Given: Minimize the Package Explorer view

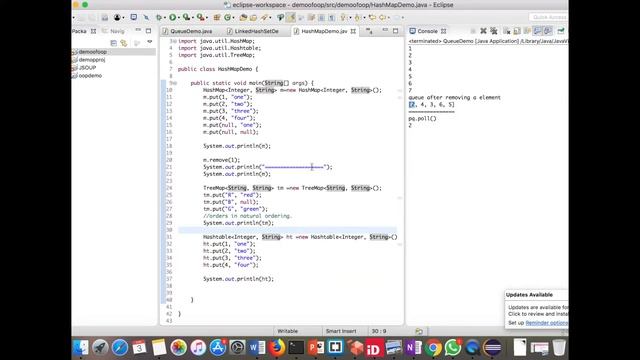Looking at the screenshot, I should click(138, 31).
